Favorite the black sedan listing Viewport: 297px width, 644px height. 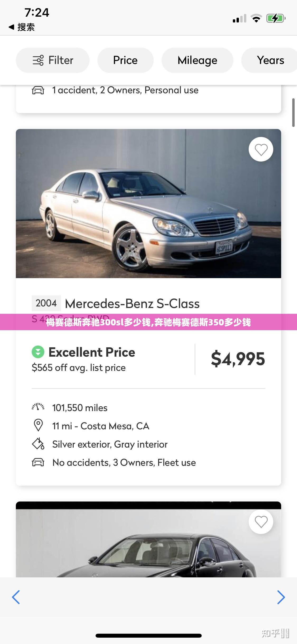[x=261, y=522]
